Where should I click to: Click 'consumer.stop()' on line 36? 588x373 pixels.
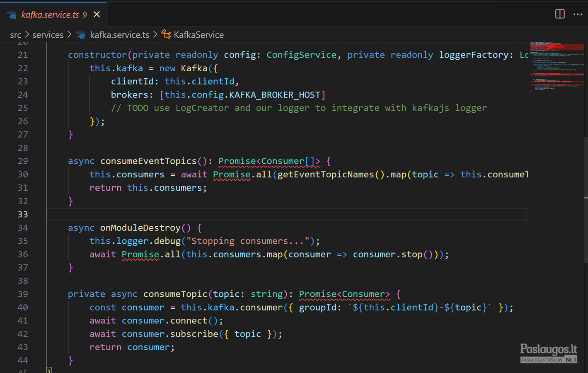pos(393,254)
